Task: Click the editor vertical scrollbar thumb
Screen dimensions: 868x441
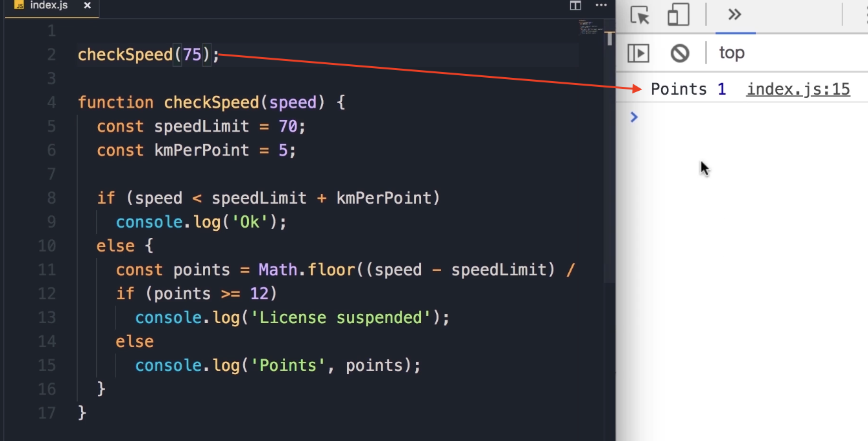Action: click(x=610, y=38)
